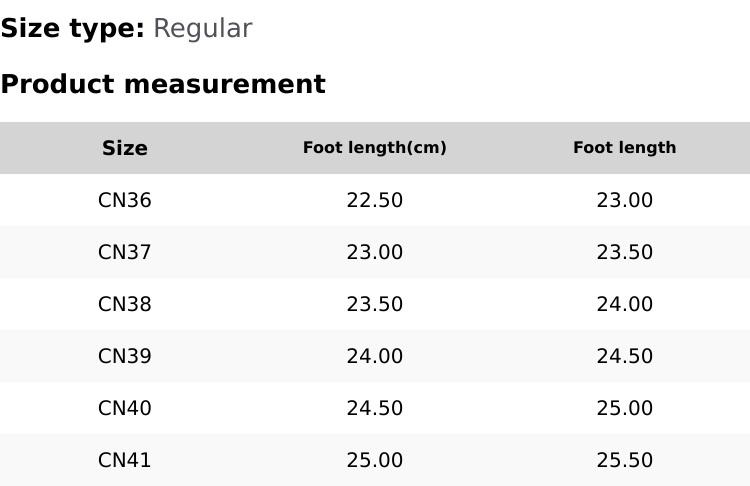Click Foot length(cm) value in CN41 row
The image size is (750, 486).
[375, 460]
